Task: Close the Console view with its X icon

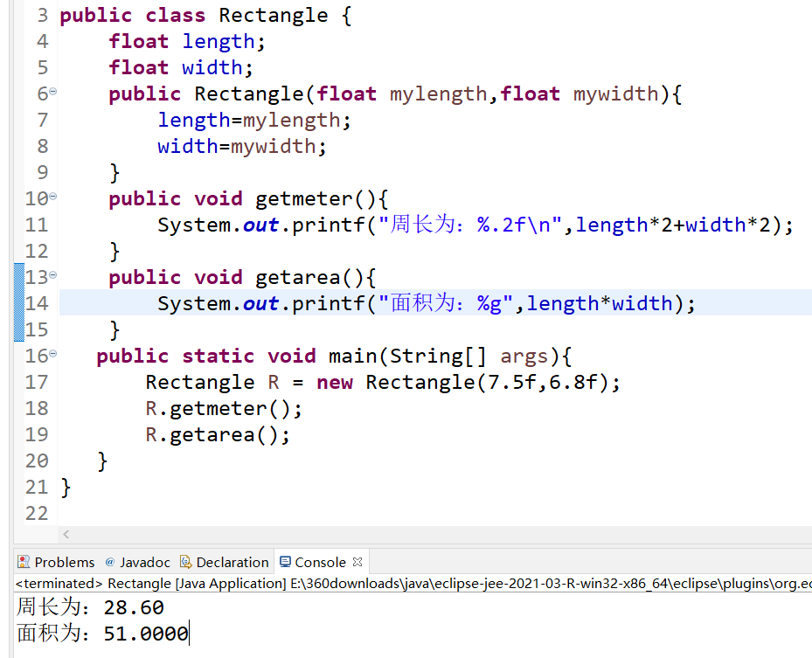Action: (x=357, y=562)
